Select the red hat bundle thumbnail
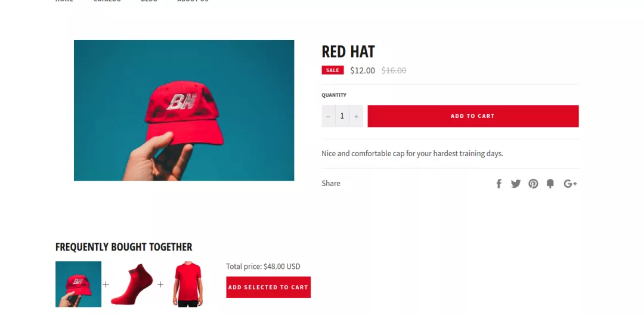 coord(79,284)
